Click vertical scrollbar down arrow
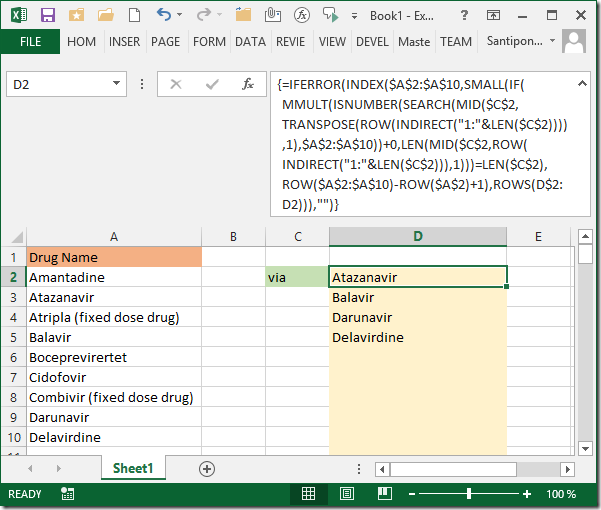Screen dimensions: 601x510 585,448
